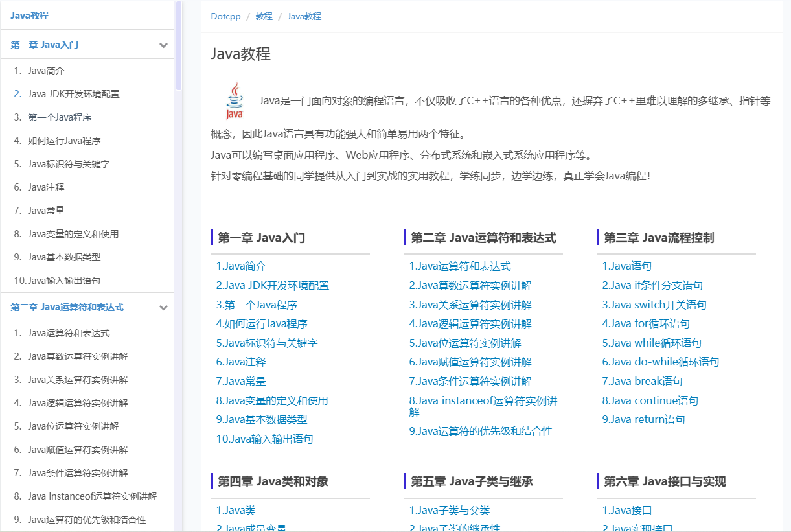791x532 pixels.
Task: Open main link 2.Java算数运算符实例讲解
Action: (470, 286)
